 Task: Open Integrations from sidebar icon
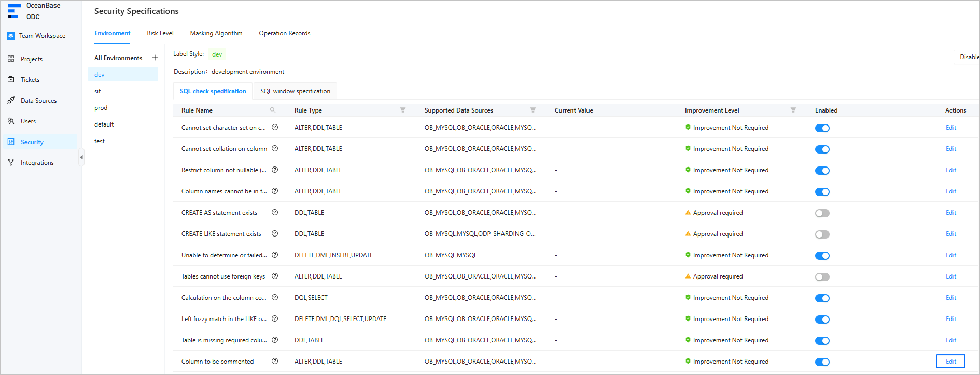point(11,163)
